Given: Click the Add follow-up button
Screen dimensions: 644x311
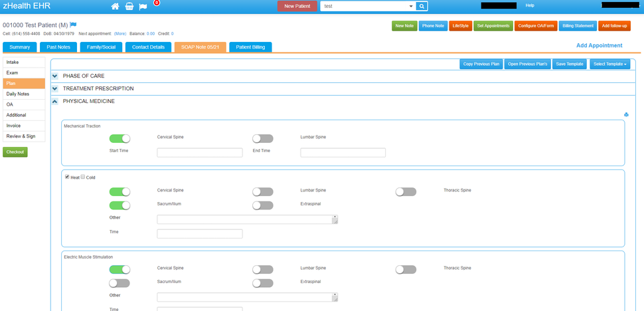Looking at the screenshot, I should tap(614, 26).
